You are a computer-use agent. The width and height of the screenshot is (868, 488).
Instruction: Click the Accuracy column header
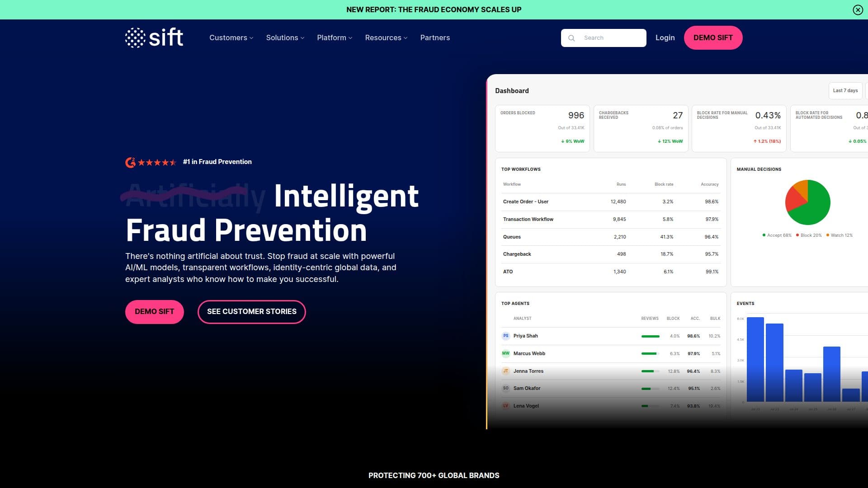coord(709,184)
